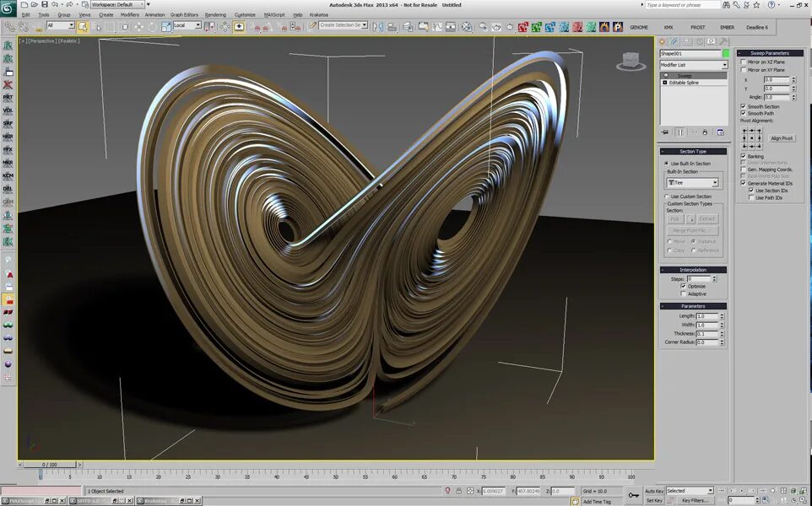Pin the modifier stack

(665, 132)
